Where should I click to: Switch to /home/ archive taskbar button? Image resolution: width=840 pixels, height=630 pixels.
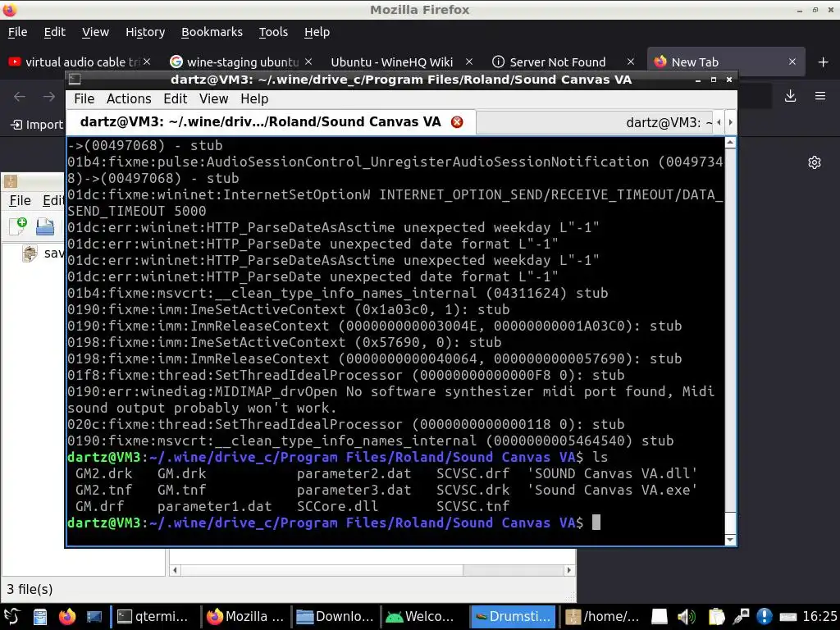pyautogui.click(x=602, y=617)
